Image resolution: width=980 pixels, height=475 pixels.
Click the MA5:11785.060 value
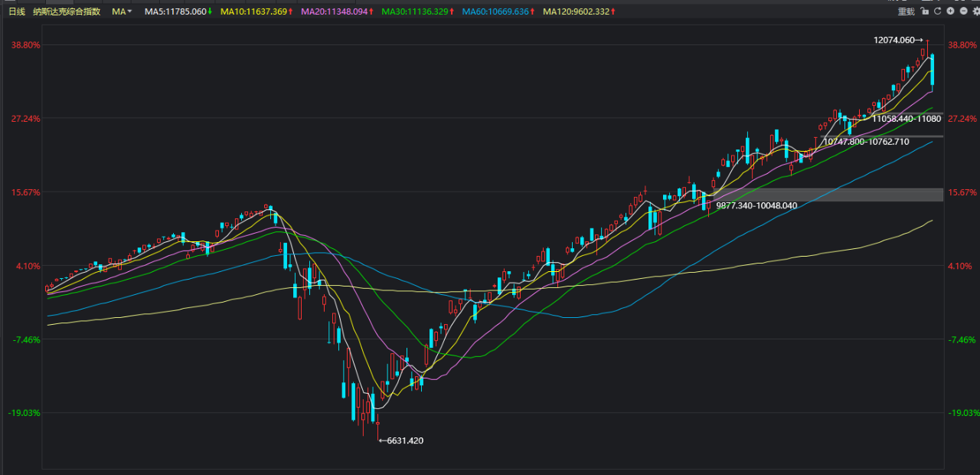[175, 11]
